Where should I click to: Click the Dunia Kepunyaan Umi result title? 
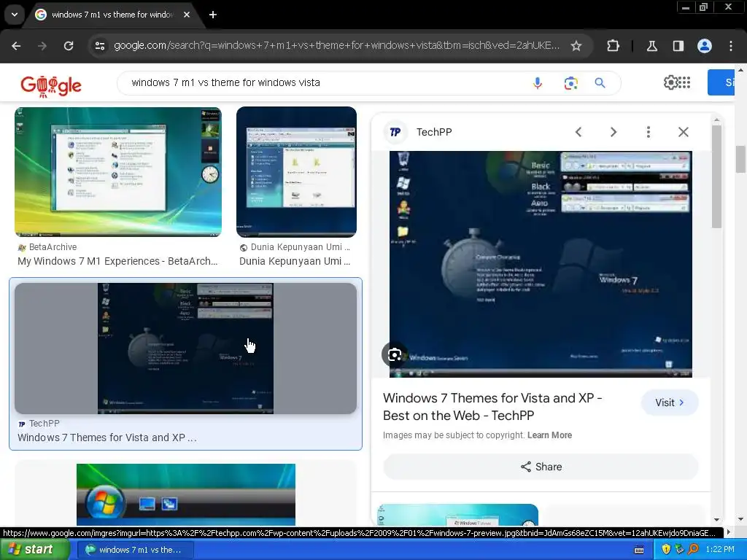(x=295, y=261)
